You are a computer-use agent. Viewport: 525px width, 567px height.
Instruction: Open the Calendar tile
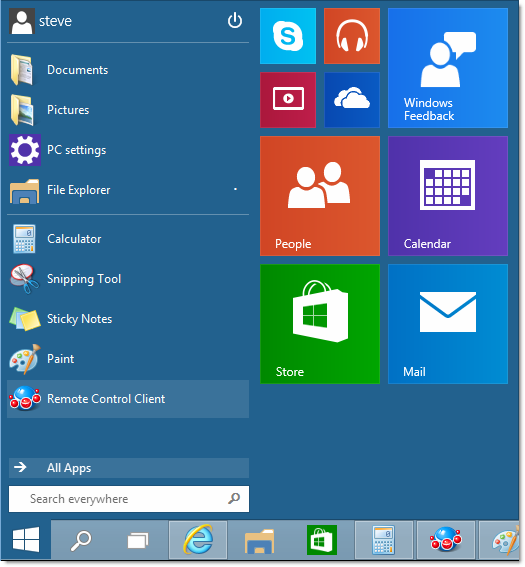coord(448,196)
